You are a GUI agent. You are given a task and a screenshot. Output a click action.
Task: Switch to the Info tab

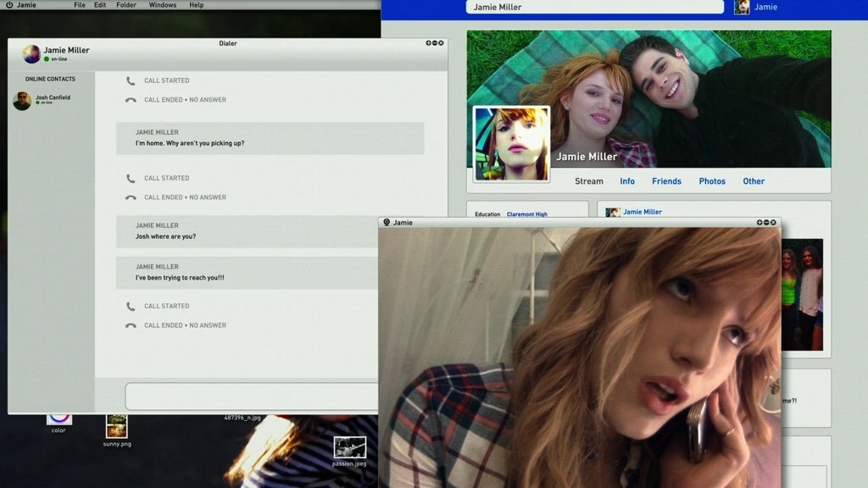point(627,181)
